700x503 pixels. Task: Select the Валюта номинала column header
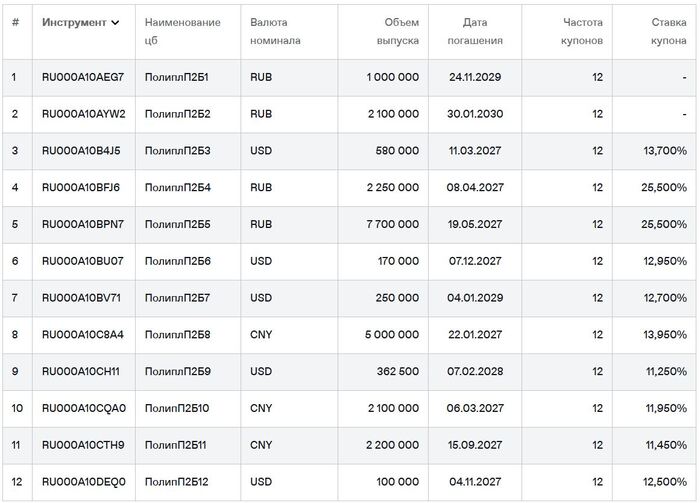(x=275, y=31)
